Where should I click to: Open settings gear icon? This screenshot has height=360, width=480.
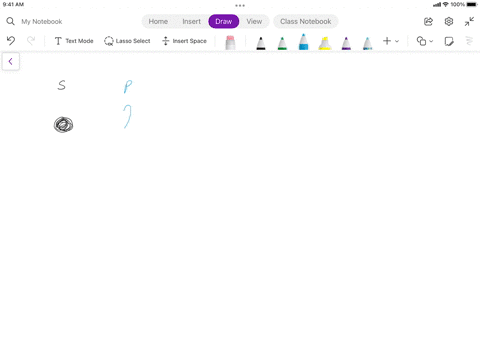pos(449,22)
